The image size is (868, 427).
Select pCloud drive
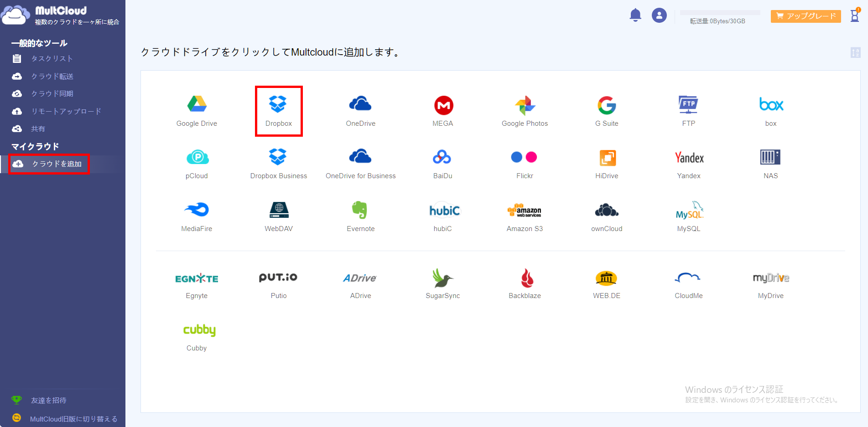(197, 163)
